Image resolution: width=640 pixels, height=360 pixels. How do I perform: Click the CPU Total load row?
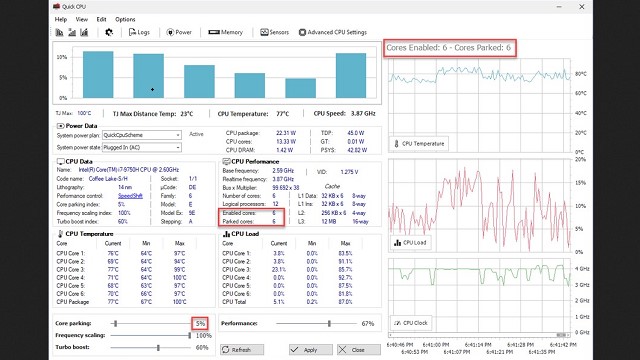[x=287, y=302]
